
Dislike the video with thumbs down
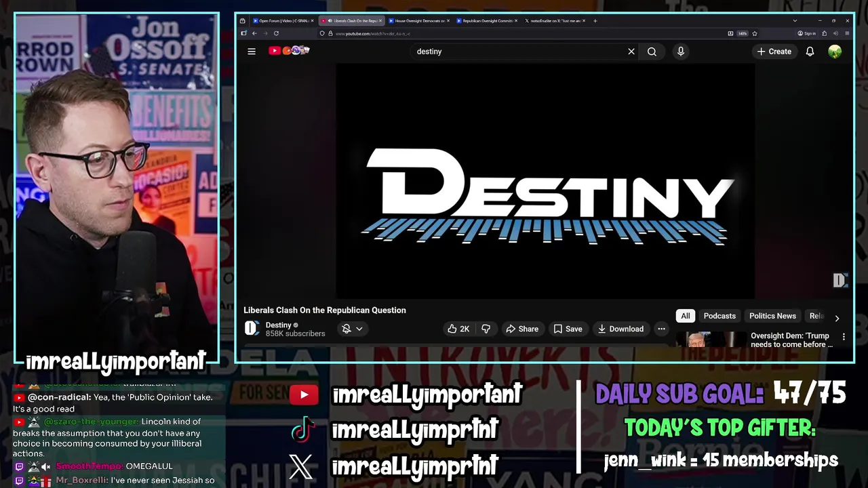(x=486, y=329)
